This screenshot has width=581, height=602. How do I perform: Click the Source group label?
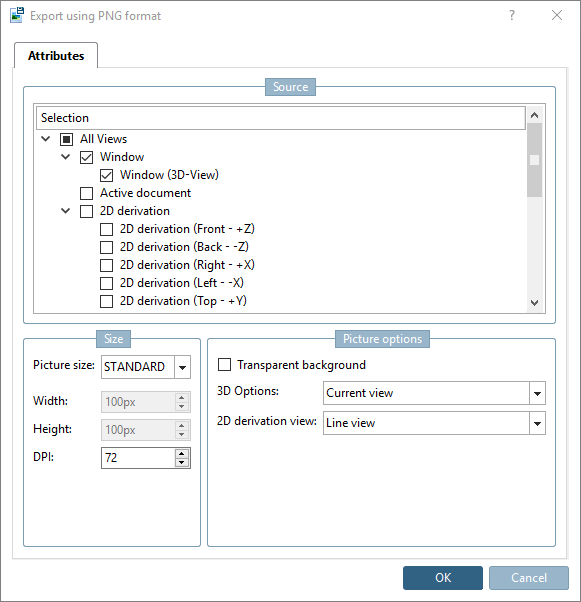[x=290, y=87]
